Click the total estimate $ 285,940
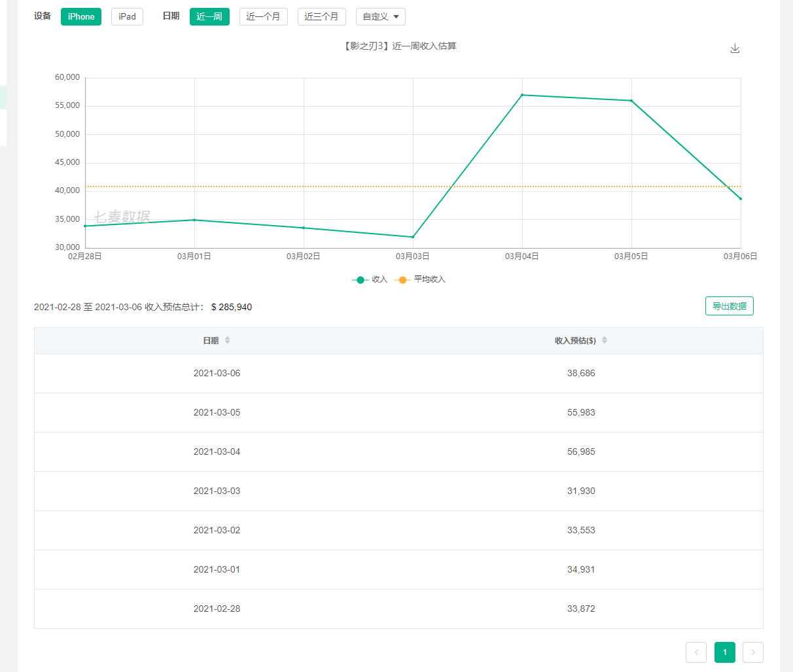The image size is (793, 672). [x=232, y=307]
